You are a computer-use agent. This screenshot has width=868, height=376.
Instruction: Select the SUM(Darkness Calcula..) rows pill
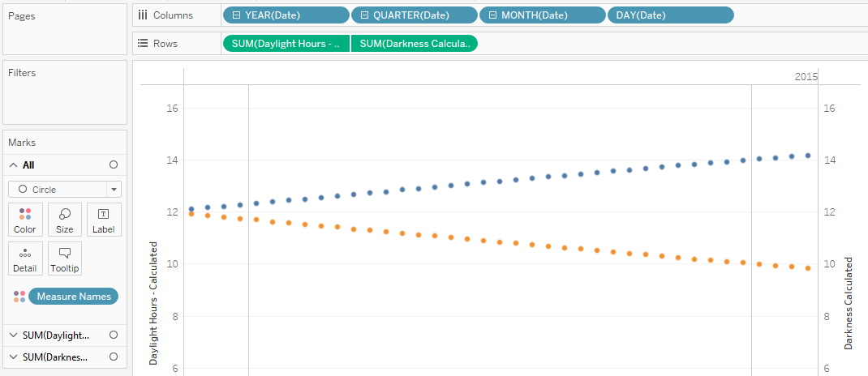(414, 44)
